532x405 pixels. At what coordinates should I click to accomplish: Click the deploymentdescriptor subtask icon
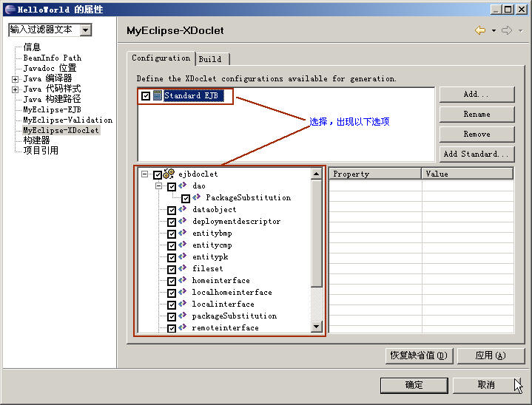click(x=183, y=221)
